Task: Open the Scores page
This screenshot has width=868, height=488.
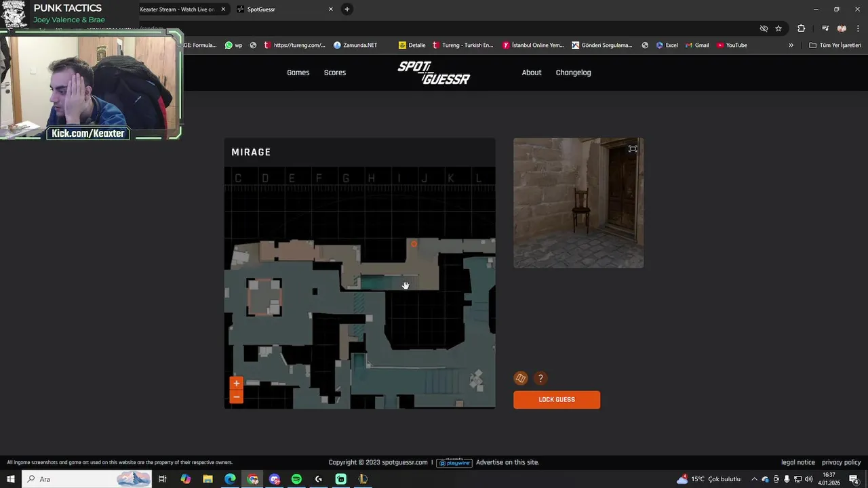Action: (335, 73)
